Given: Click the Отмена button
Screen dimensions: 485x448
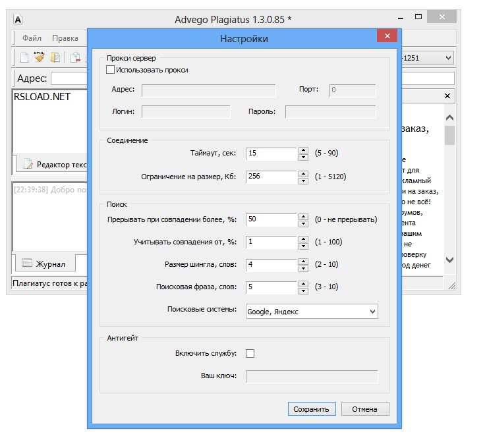Looking at the screenshot, I should coord(365,409).
